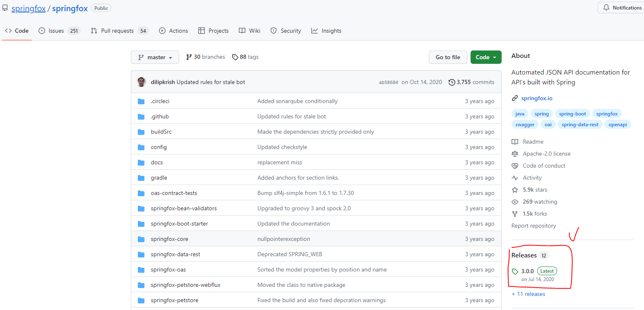Click the branches fork icon
Screen dimensions: 644x310
click(189, 57)
